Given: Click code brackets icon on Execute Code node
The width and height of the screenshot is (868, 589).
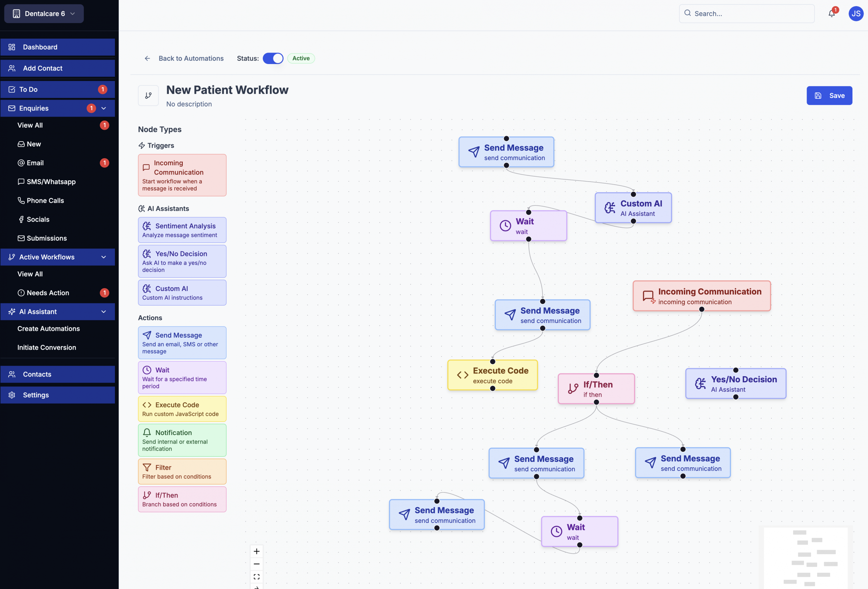Looking at the screenshot, I should tap(462, 375).
